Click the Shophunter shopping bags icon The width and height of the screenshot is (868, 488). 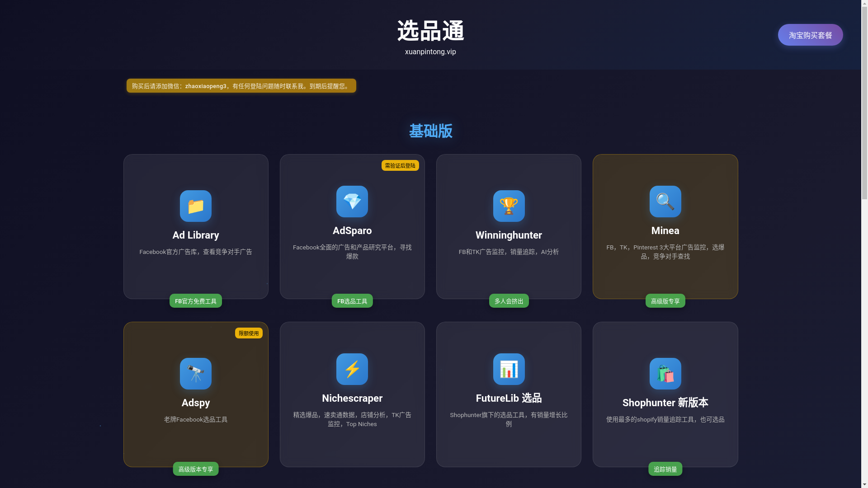(x=665, y=374)
